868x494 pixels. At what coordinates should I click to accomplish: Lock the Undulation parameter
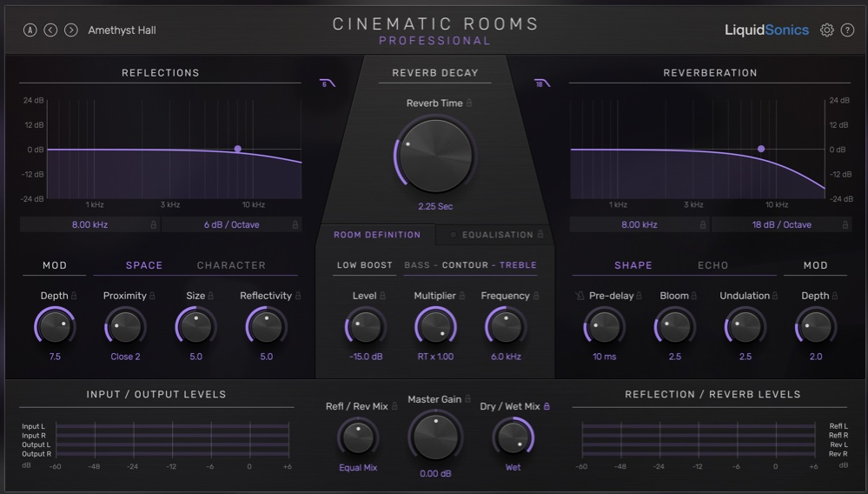(x=775, y=296)
